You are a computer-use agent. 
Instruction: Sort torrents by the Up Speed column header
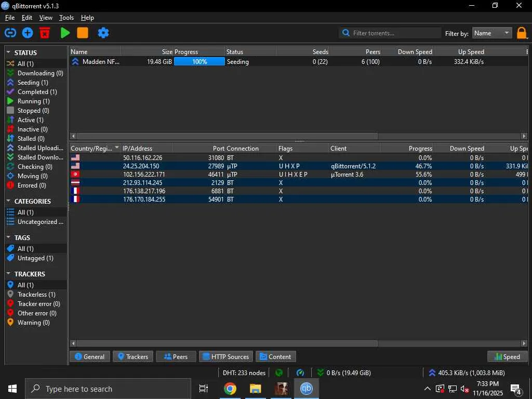pyautogui.click(x=460, y=51)
